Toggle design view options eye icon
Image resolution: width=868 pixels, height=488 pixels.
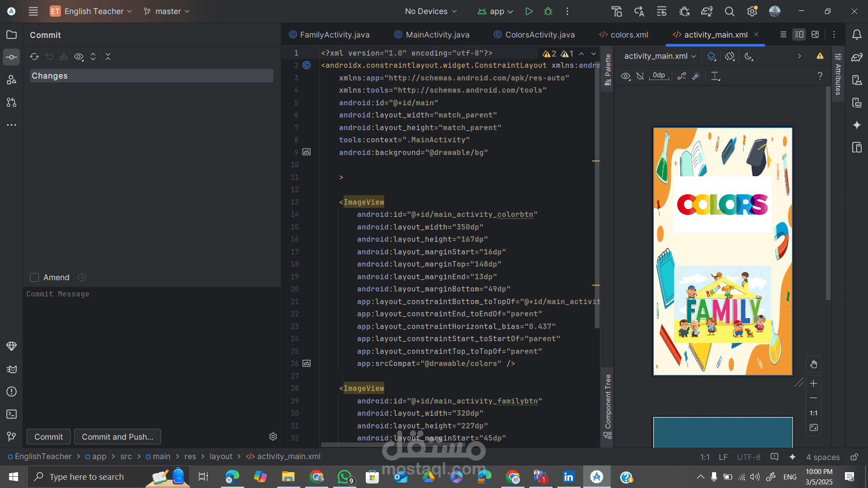pos(626,76)
